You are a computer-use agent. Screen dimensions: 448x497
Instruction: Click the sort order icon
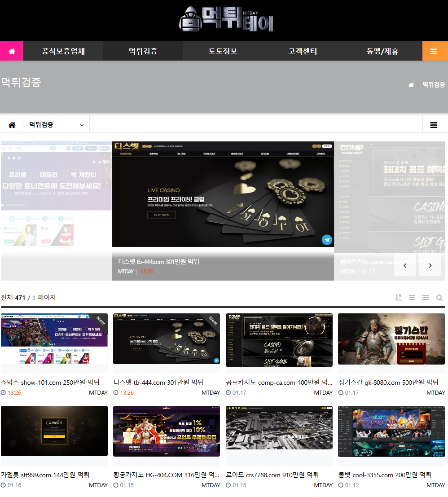tap(398, 298)
